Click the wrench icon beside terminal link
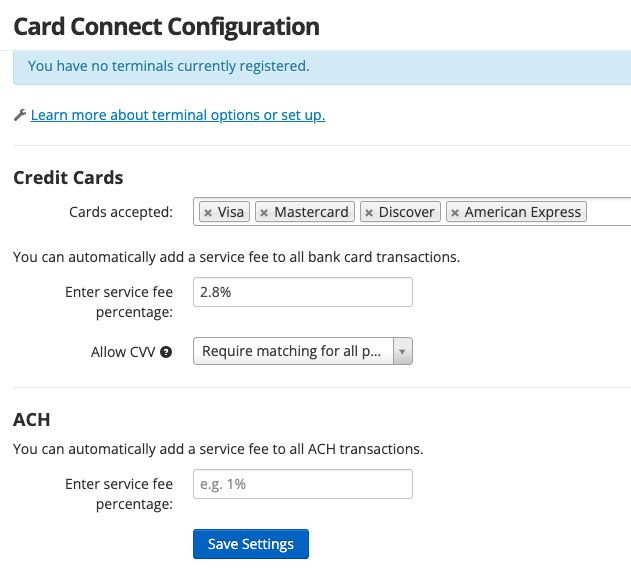631x579 pixels. 20,115
